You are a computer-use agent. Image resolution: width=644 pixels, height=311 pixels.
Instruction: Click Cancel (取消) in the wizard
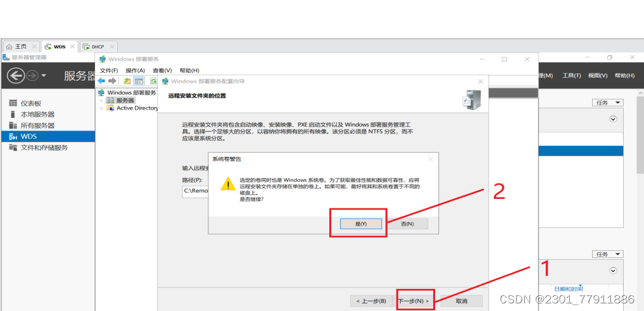click(462, 301)
